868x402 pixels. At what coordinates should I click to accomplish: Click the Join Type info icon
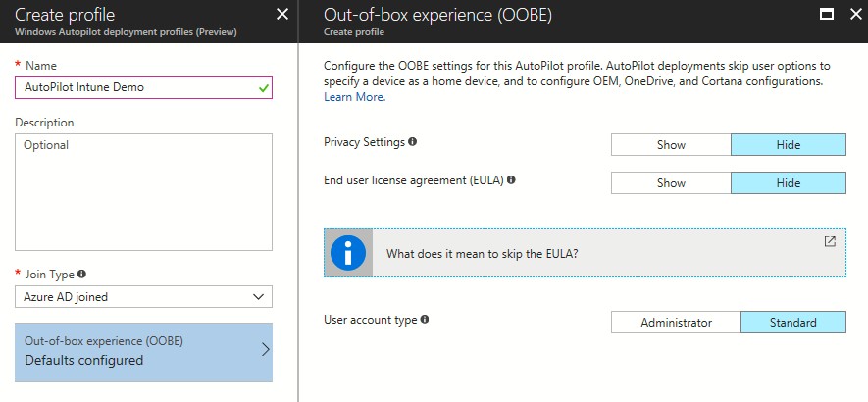81,274
